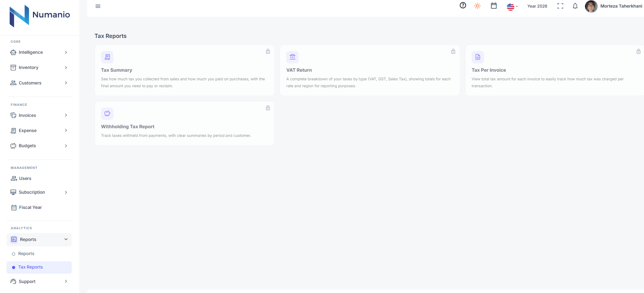This screenshot has width=644, height=293.
Task: Click the Support headset icon
Action: (x=13, y=281)
